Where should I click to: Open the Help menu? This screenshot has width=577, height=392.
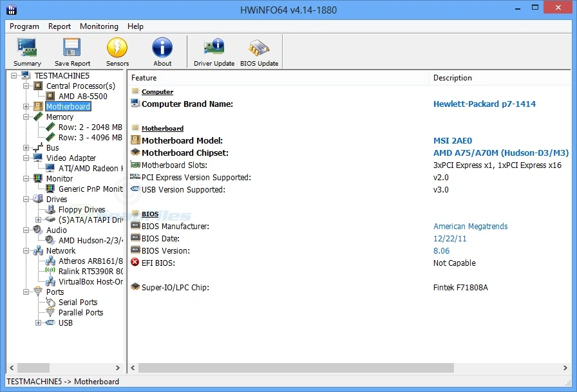coord(135,26)
